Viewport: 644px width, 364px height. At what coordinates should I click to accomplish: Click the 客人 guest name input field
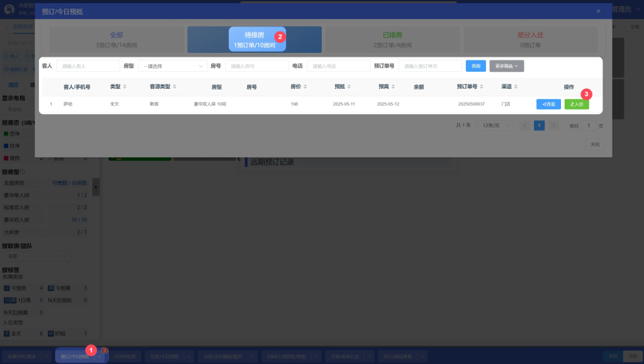[88, 66]
